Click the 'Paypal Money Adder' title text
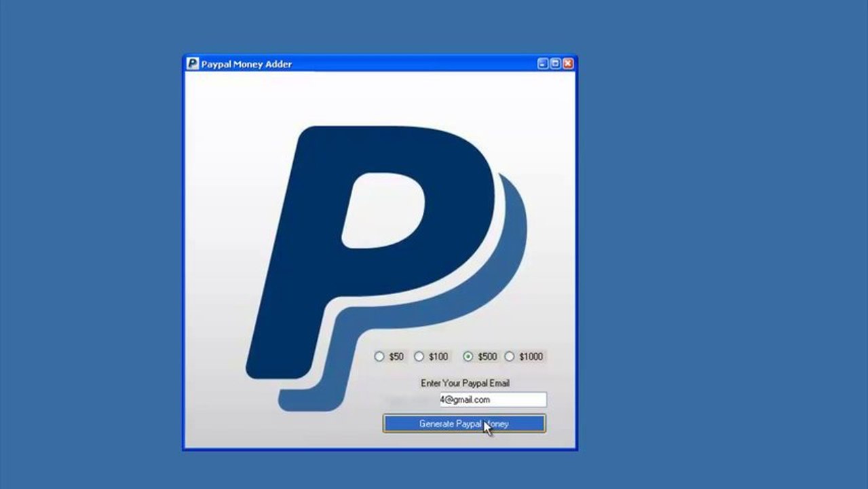Viewport: 868px width, 489px height. pos(246,65)
